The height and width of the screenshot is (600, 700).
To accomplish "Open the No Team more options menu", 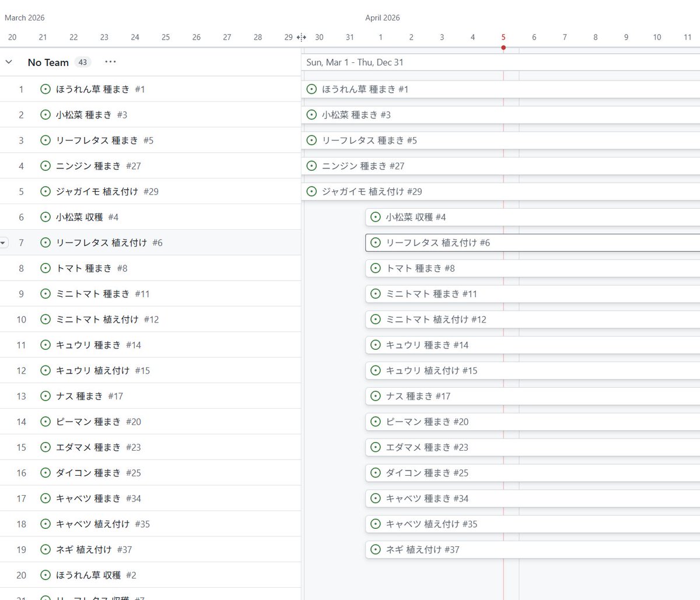I will pos(110,62).
